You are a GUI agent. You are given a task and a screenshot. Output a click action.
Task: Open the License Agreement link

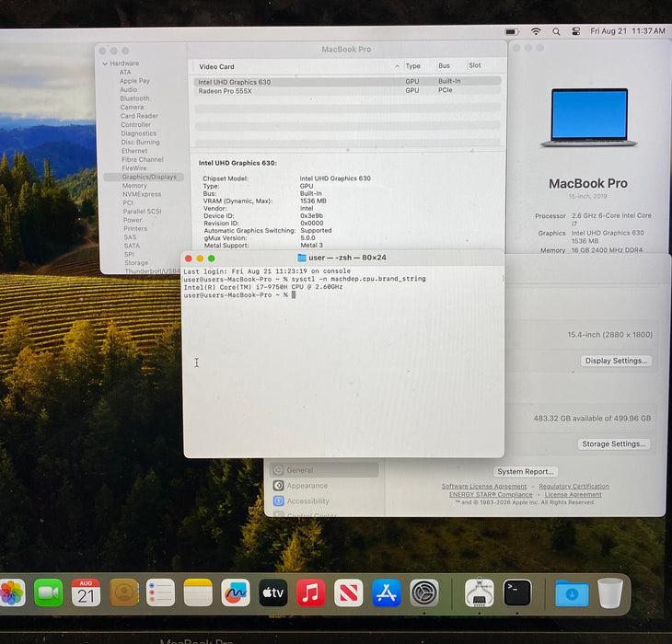click(x=573, y=494)
